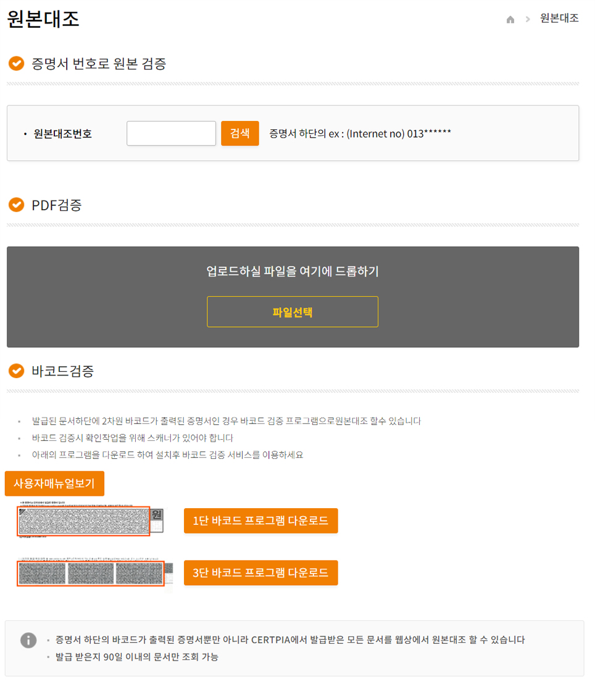This screenshot has height=700, width=595.
Task: Click the 업로드하실 파일을 여기에 드롭하기 text
Action: click(x=293, y=271)
